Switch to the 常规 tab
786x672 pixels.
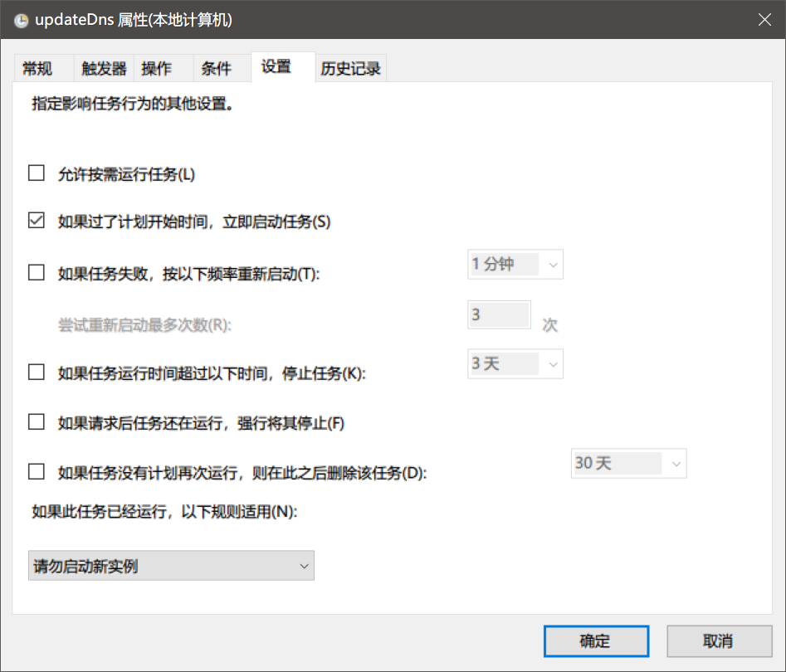click(x=37, y=68)
